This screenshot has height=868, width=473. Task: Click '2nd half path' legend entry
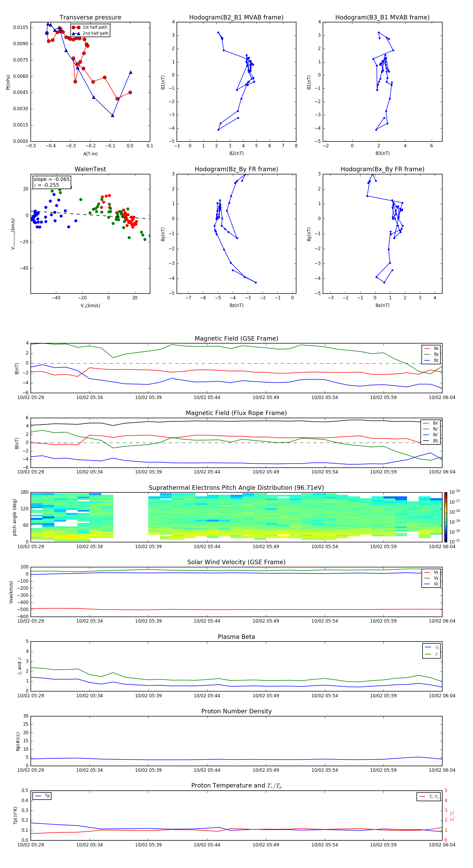90,33
